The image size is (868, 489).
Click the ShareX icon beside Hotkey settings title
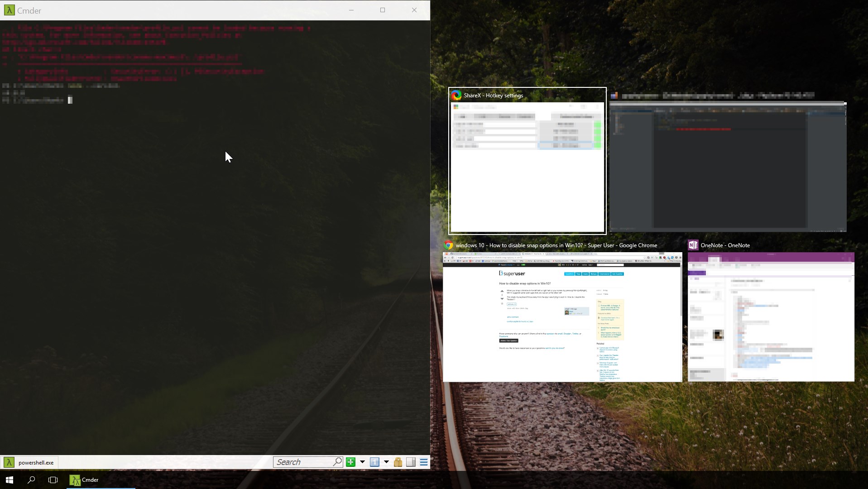pyautogui.click(x=456, y=95)
